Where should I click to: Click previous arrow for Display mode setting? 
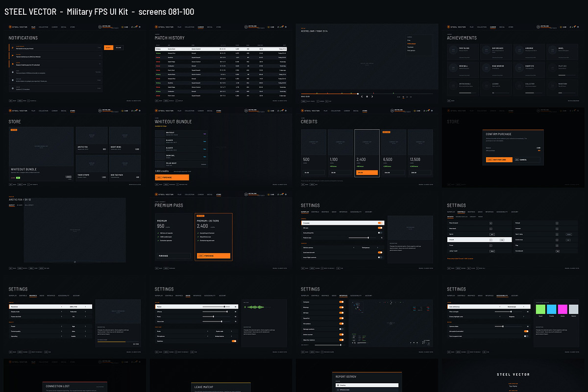(x=61, y=311)
